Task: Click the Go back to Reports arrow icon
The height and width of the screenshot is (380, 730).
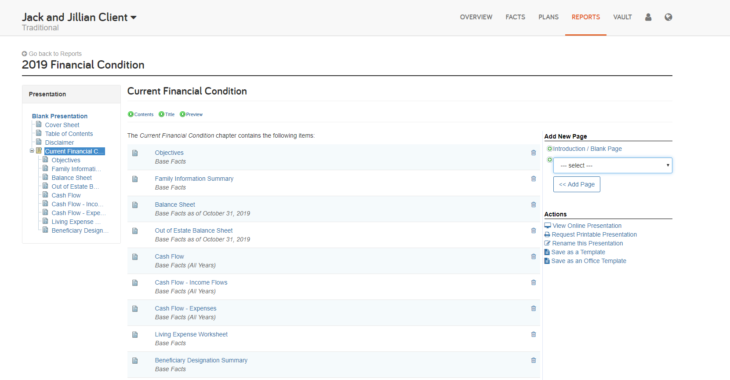Action: pyautogui.click(x=24, y=54)
